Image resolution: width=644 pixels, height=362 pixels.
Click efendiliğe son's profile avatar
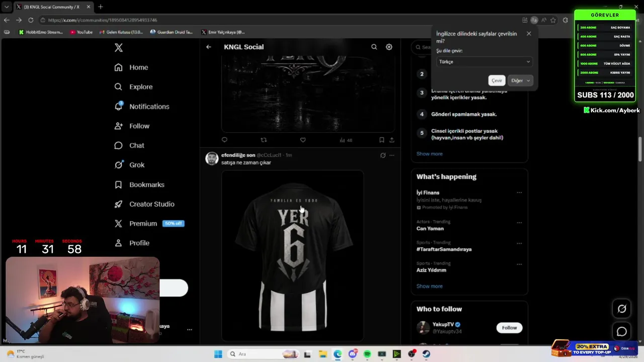tap(212, 158)
